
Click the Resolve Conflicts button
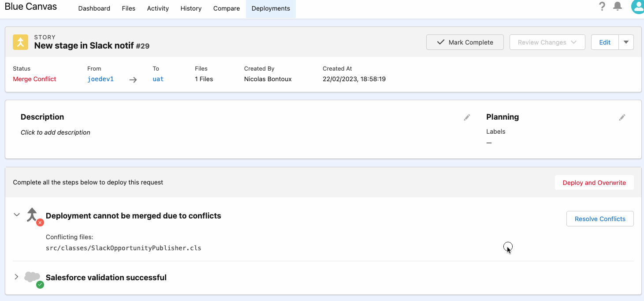pos(600,218)
